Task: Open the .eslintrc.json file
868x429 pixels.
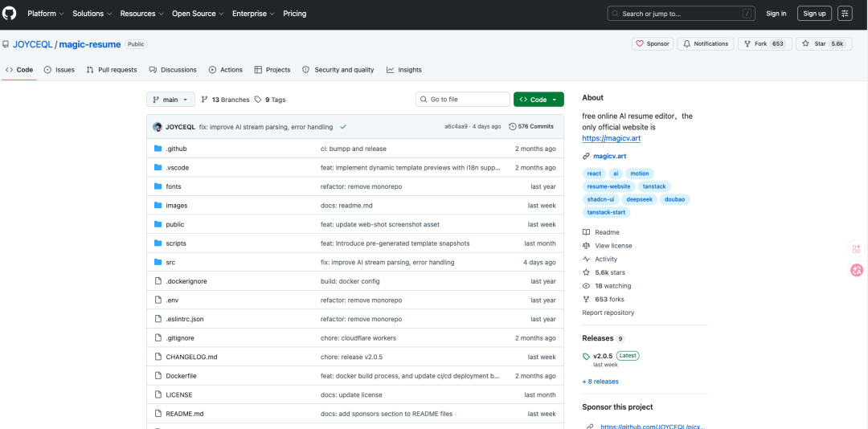Action: point(185,320)
